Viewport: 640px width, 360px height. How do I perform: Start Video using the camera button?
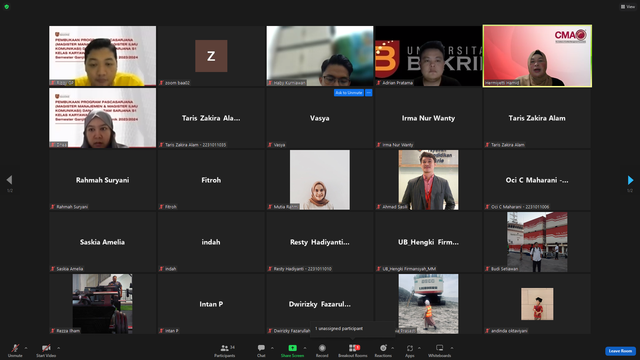(46, 350)
